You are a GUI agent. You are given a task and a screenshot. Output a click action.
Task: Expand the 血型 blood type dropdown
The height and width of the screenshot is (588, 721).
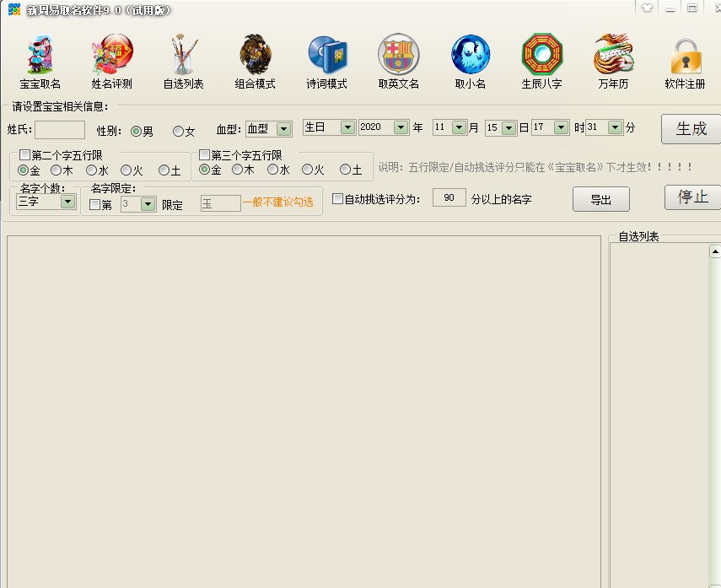coord(283,129)
